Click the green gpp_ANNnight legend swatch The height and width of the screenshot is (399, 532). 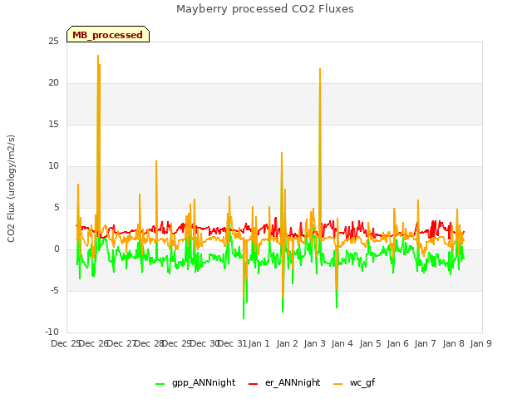(x=160, y=384)
